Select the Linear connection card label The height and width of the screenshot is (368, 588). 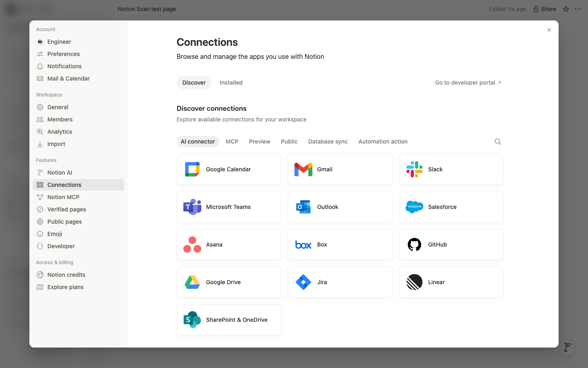[437, 282]
